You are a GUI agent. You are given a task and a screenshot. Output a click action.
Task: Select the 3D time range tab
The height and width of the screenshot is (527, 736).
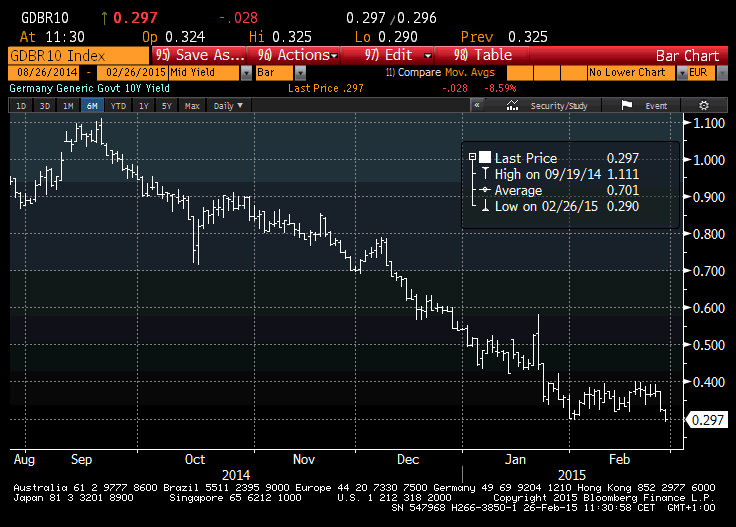[x=45, y=106]
